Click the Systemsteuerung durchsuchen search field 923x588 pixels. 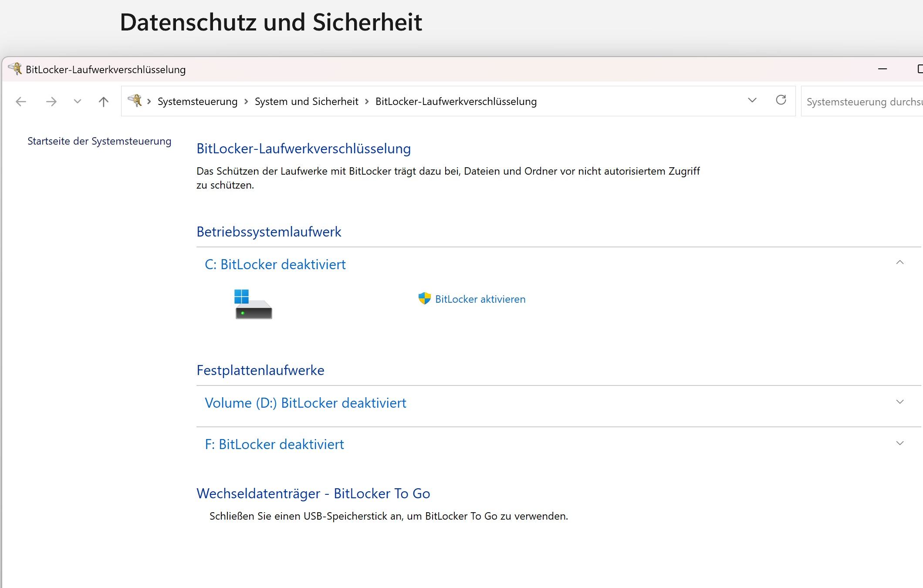tap(862, 102)
